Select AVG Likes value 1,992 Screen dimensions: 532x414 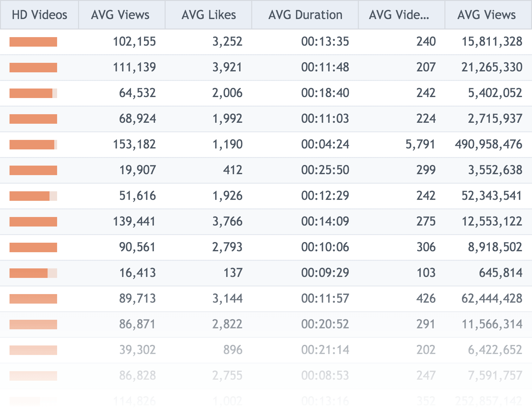227,119
